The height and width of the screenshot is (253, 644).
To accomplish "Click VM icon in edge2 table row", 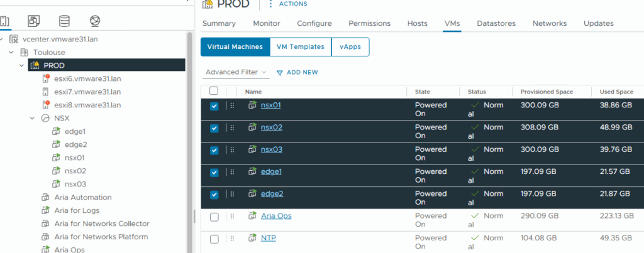I will tap(252, 194).
